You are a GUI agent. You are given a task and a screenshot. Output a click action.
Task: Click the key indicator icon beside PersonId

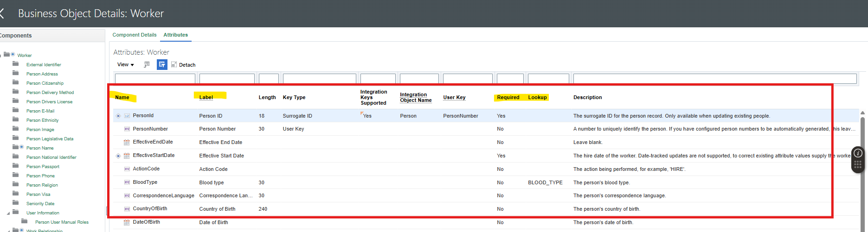tap(118, 116)
